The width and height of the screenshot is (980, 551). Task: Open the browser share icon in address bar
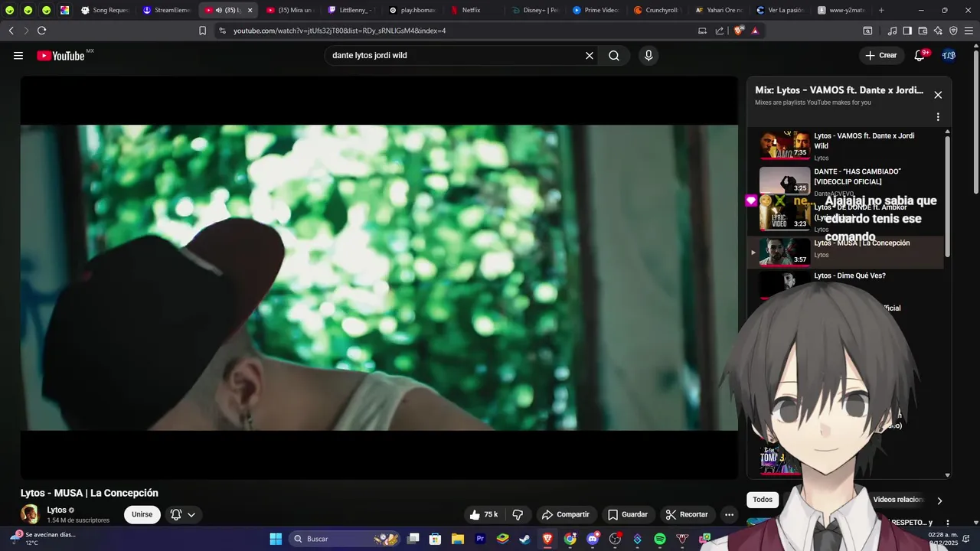720,31
